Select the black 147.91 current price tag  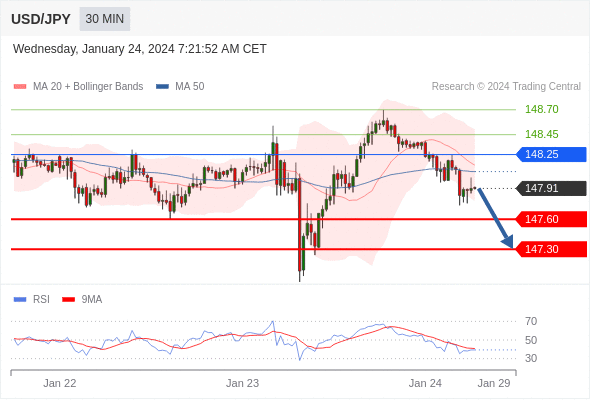(551, 189)
